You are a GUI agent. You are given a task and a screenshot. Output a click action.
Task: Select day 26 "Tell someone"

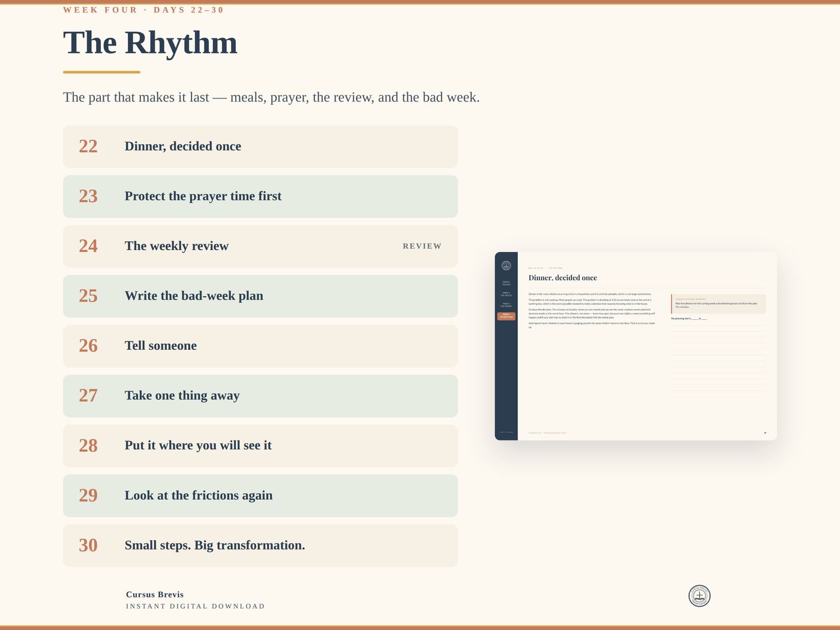pyautogui.click(x=260, y=346)
